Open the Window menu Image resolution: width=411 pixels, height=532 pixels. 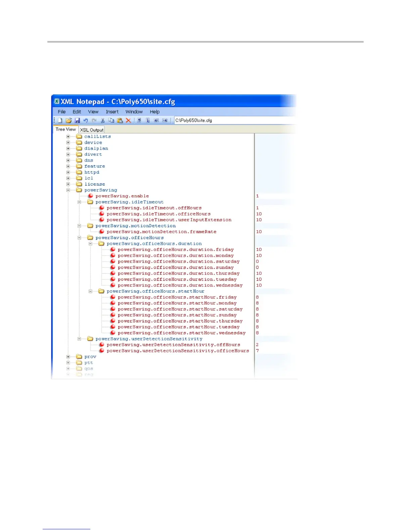click(134, 112)
